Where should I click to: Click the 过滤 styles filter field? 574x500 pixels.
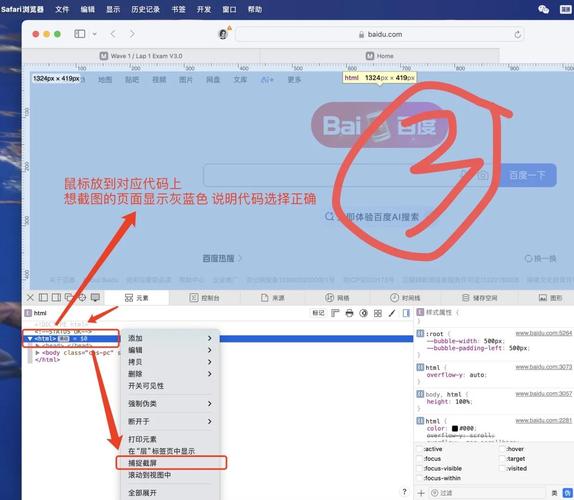point(487,493)
